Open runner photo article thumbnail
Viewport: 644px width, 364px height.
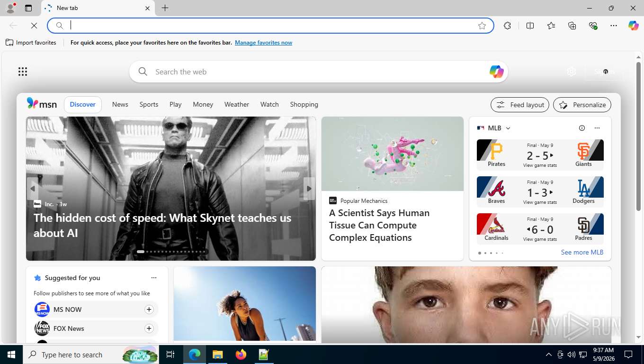point(245,303)
